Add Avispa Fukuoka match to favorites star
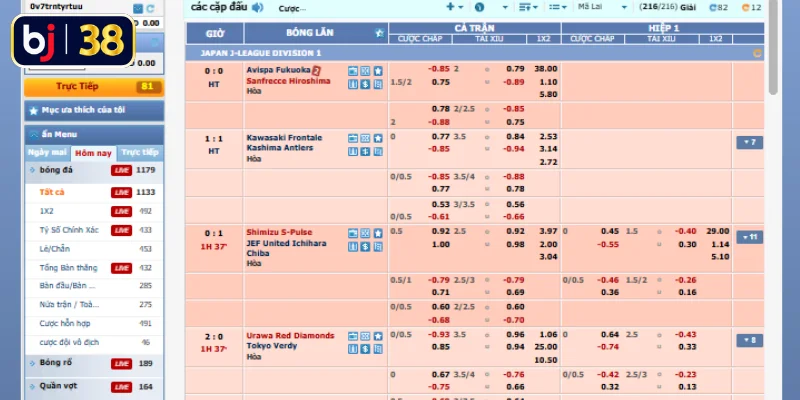 [378, 71]
